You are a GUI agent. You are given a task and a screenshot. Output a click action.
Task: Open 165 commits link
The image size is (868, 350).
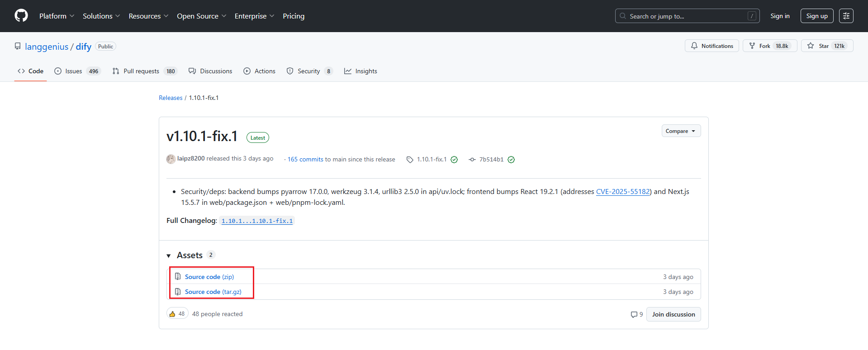coord(305,159)
